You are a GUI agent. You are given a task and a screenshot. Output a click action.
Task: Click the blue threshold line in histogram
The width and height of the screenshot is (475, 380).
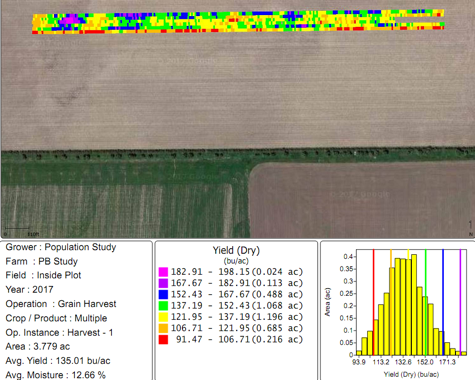[443, 302]
